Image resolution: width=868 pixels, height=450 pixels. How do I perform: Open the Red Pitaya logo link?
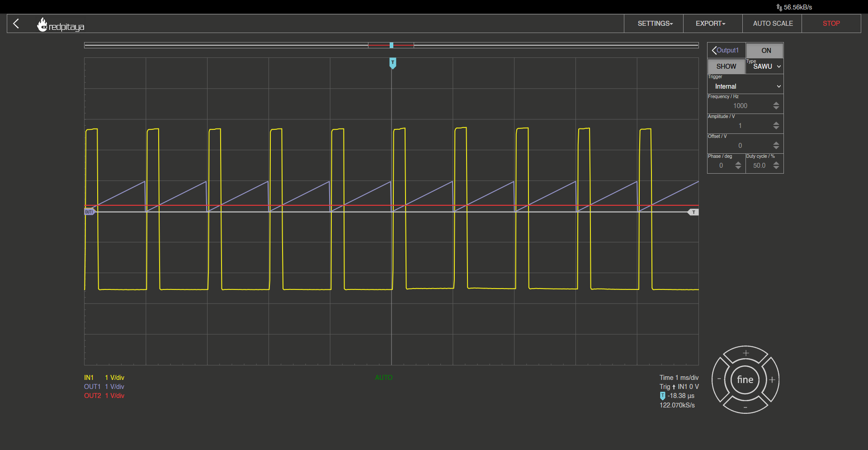click(x=61, y=25)
